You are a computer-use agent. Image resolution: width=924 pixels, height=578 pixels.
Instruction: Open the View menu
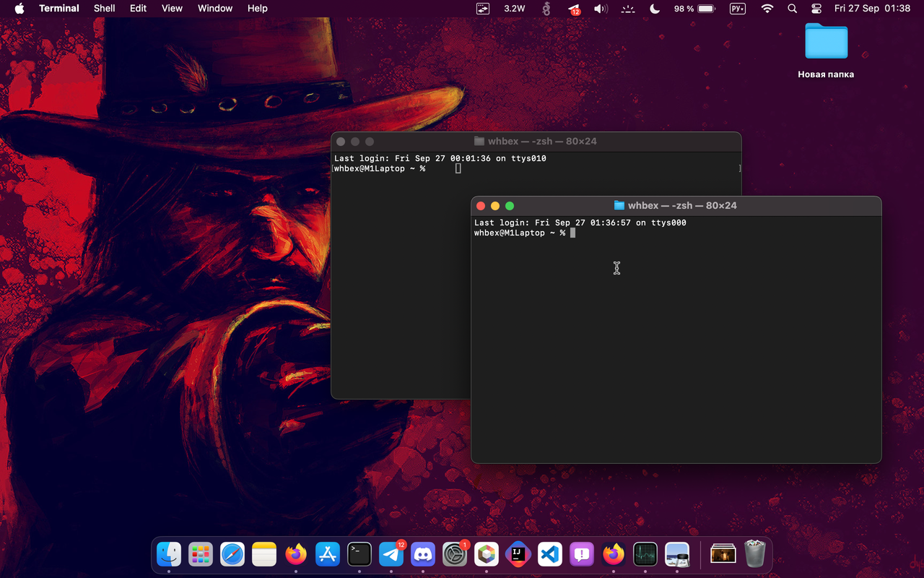[172, 9]
